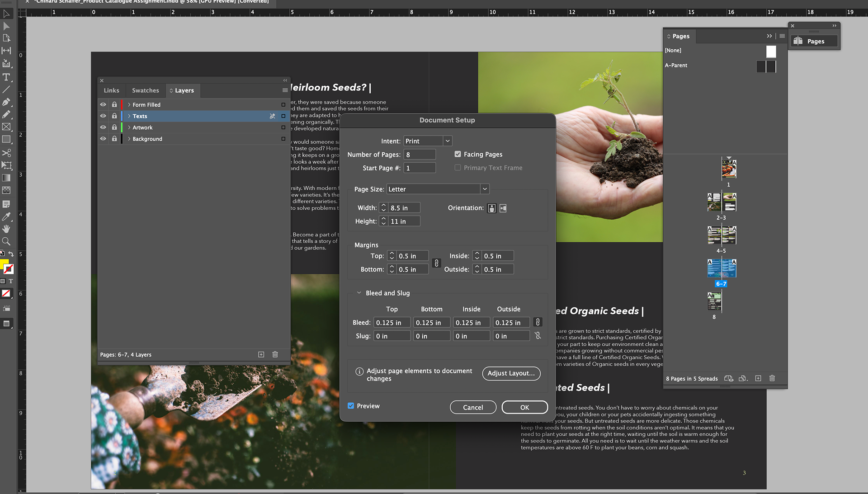The height and width of the screenshot is (494, 868).
Task: Uncheck the Facing Pages checkbox
Action: tap(458, 154)
